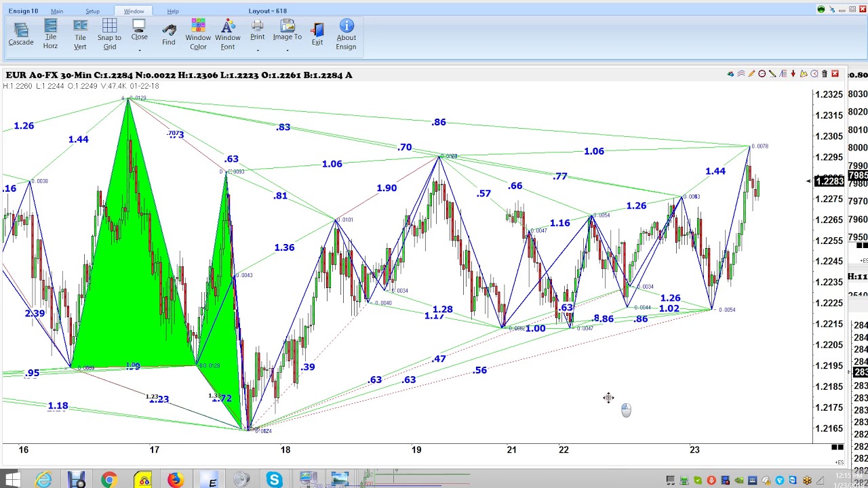Switch to the Main tab
The height and width of the screenshot is (488, 868).
tap(57, 11)
